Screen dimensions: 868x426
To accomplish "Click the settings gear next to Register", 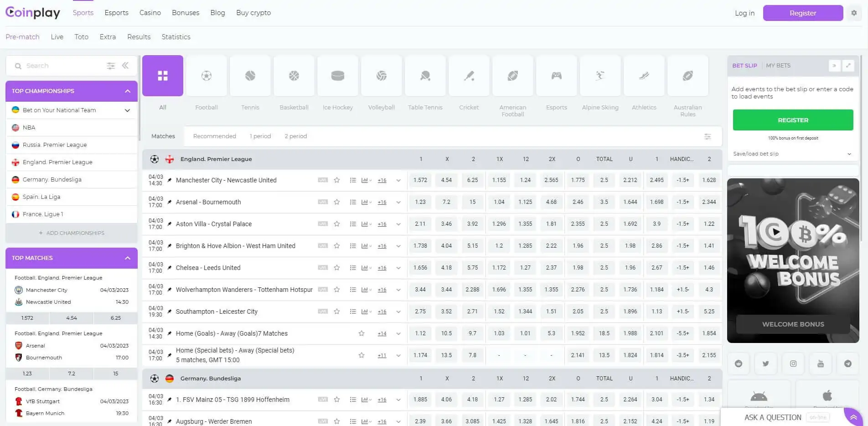I will click(853, 13).
